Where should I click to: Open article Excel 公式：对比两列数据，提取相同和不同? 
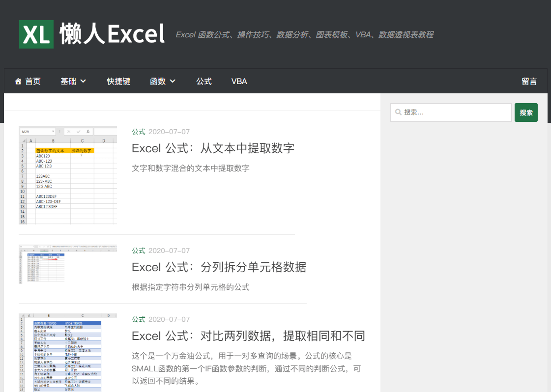pos(248,336)
